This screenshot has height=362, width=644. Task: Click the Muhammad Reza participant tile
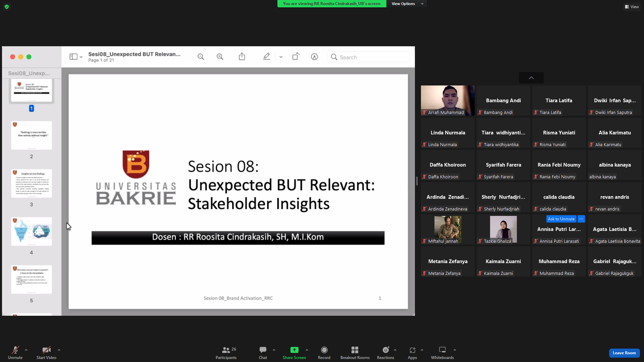(559, 261)
